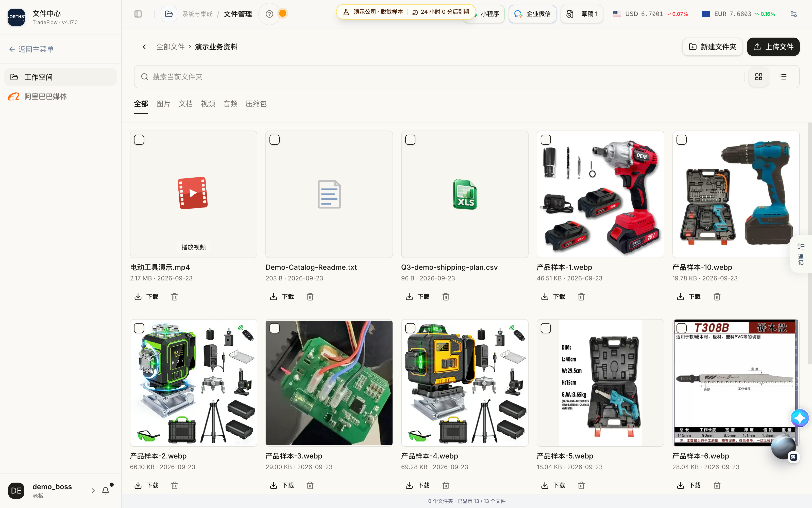Select checkbox for 产品样本-1.webp
812x508 pixels.
(x=546, y=140)
